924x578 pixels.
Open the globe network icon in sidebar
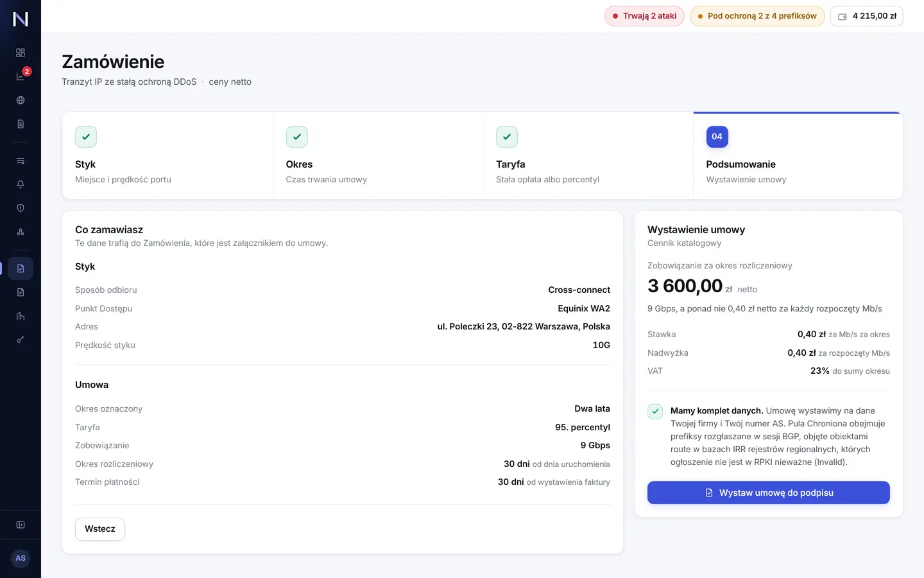coord(21,100)
